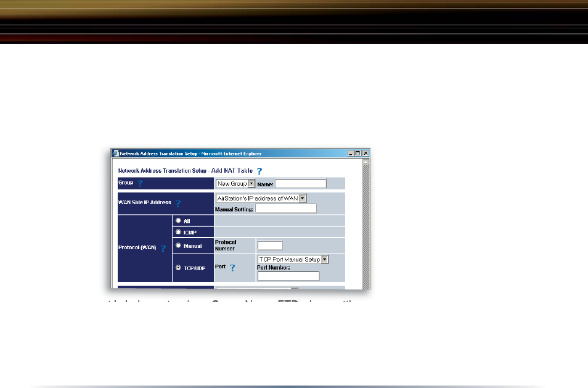Click the Internet Explorer title bar icon
The width and height of the screenshot is (588, 388).
click(x=115, y=153)
